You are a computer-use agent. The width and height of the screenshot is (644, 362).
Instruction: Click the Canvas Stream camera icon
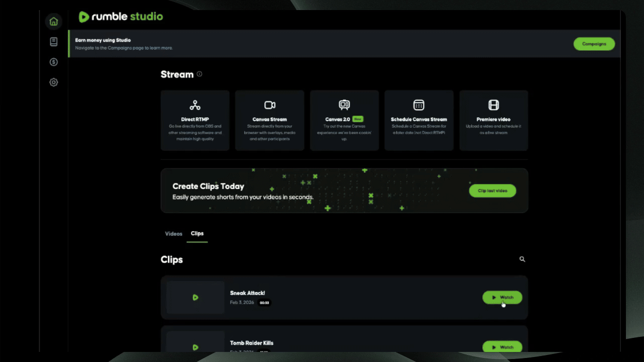[x=270, y=105]
